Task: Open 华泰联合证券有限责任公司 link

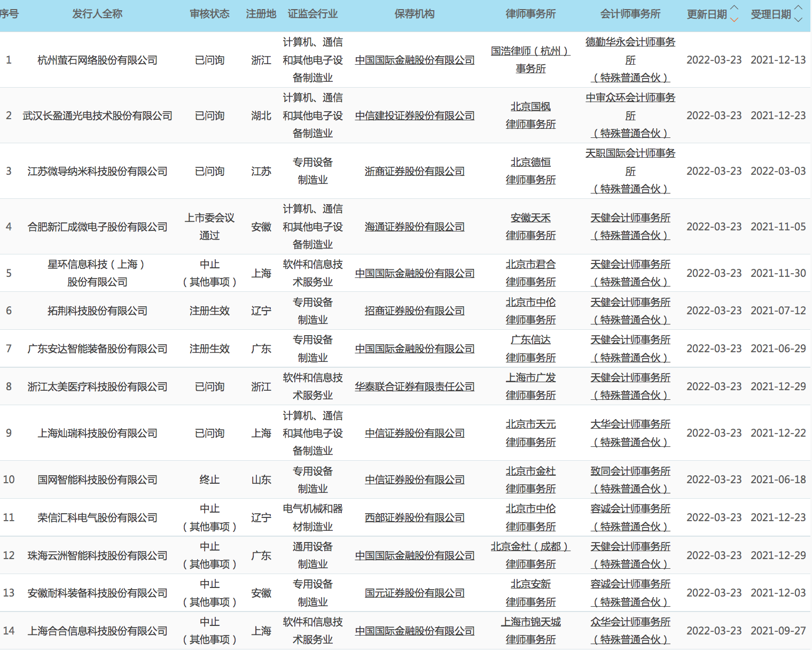Action: pos(415,386)
